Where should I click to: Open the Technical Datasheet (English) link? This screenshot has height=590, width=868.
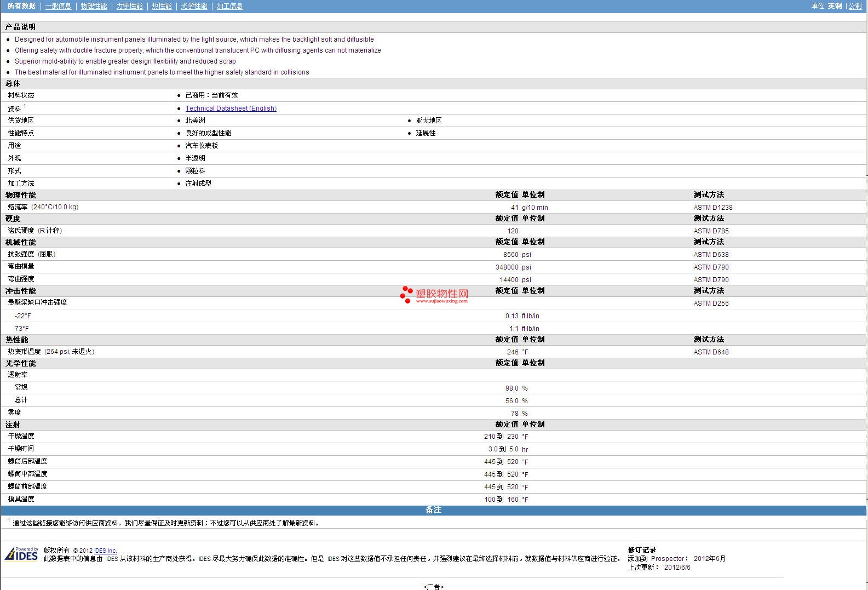click(x=231, y=108)
